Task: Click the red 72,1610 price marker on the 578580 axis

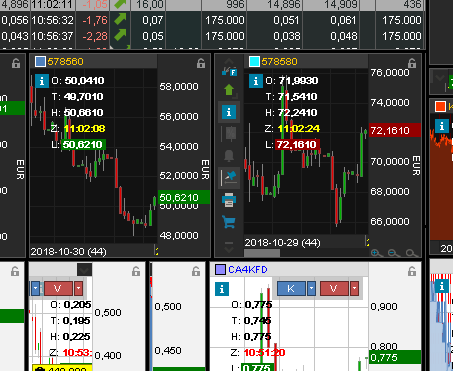Action: coord(395,130)
